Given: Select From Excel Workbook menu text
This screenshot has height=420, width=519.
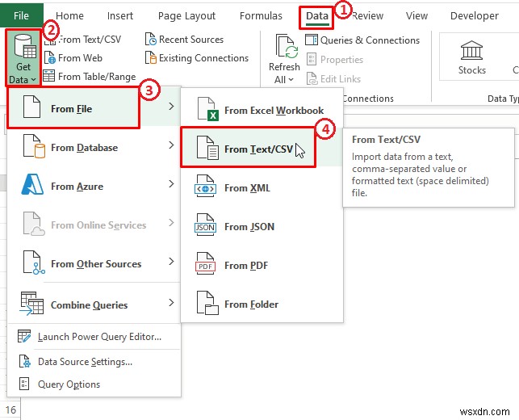Looking at the screenshot, I should point(274,111).
